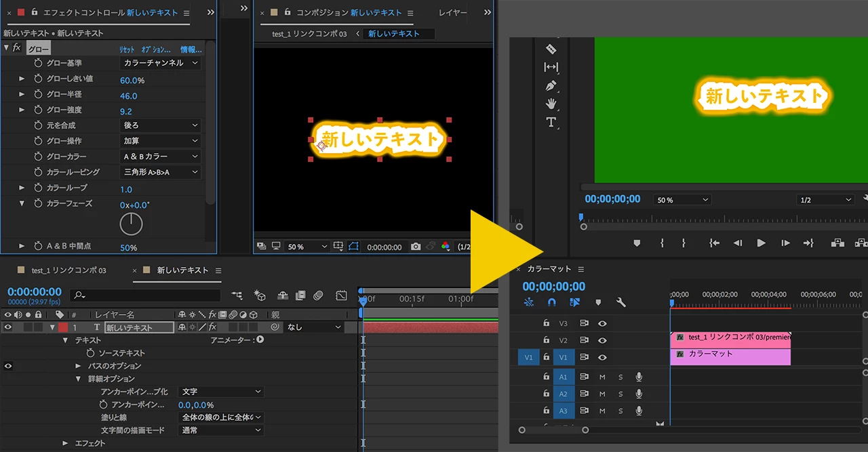Step back one frame in Program Monitor
This screenshot has height=452, width=868.
[x=738, y=243]
